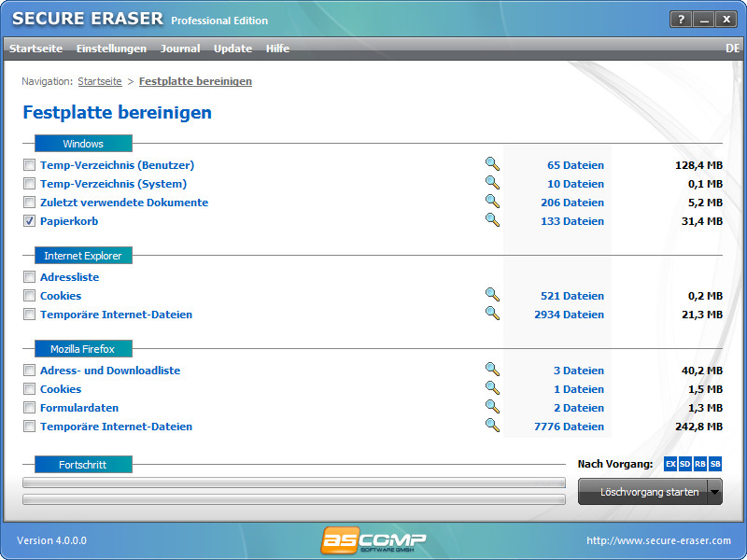Check Internet Explorer Adressliste
Image resolution: width=747 pixels, height=560 pixels.
[x=30, y=277]
